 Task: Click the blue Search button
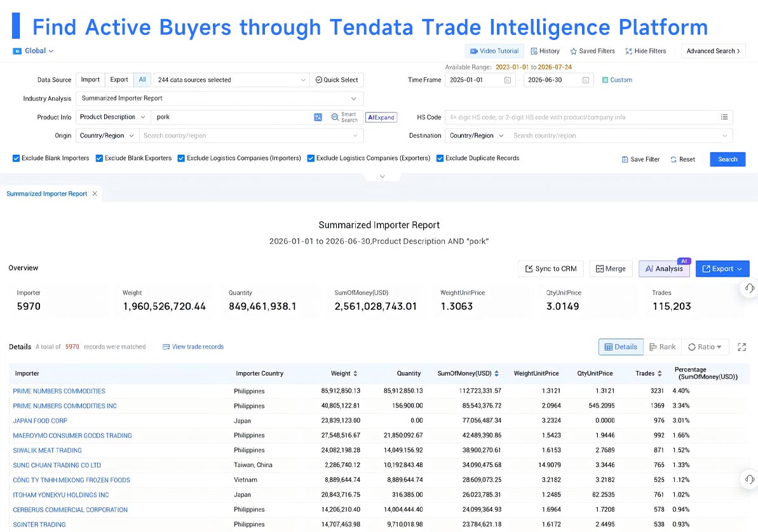pos(728,159)
